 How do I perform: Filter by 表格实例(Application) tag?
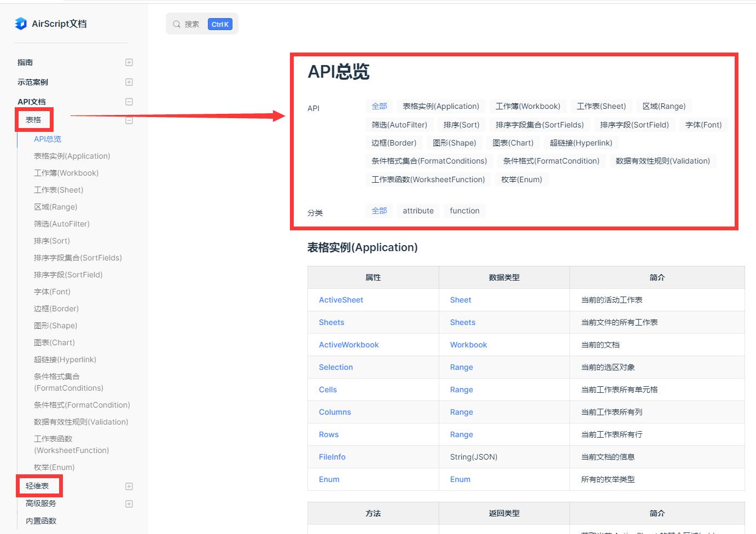tap(441, 106)
